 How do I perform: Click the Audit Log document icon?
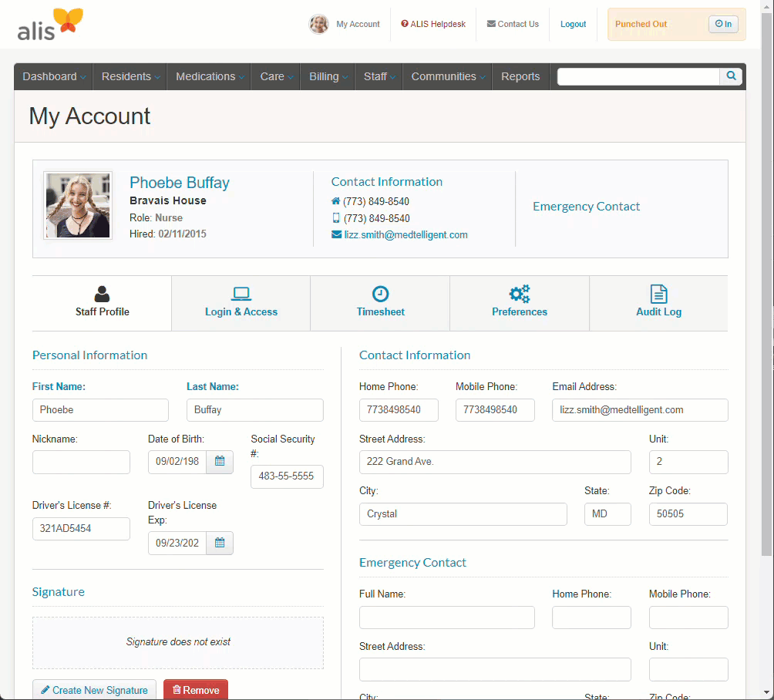coord(658,294)
